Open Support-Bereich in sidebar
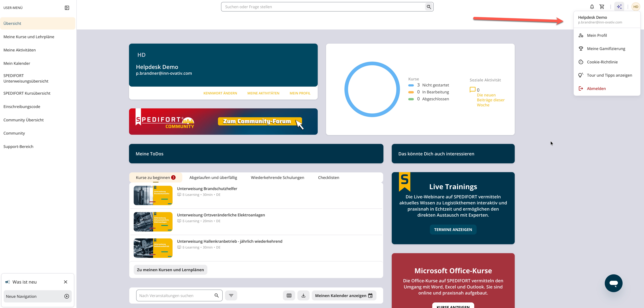This screenshot has height=308, width=644. point(37,146)
